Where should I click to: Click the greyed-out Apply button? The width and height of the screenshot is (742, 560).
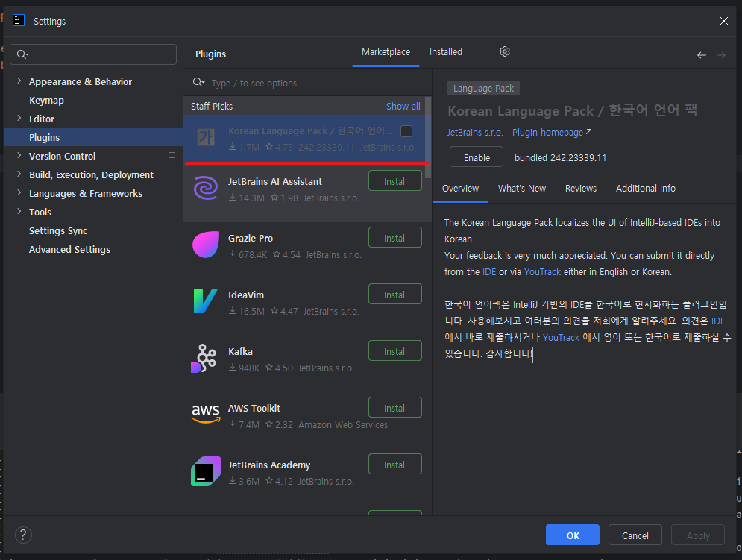(x=698, y=535)
